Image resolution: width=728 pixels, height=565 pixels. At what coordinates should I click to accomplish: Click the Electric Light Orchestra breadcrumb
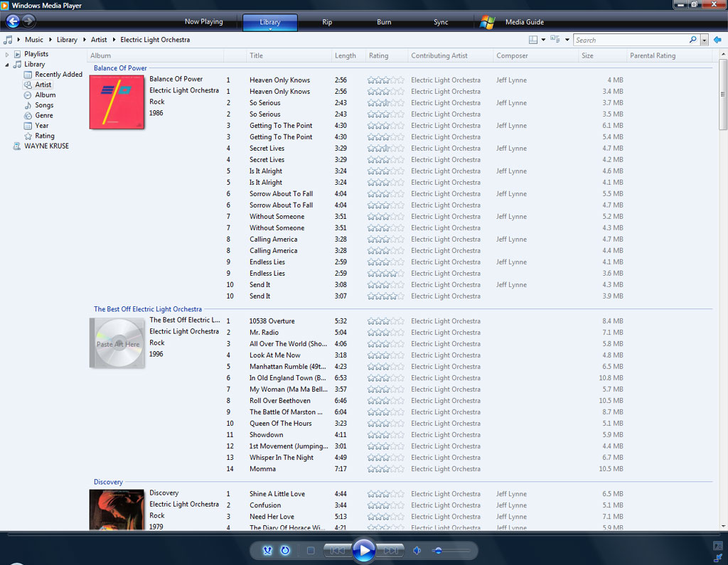point(155,40)
